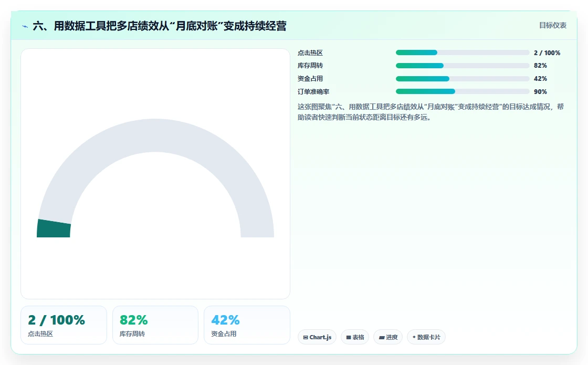
Task: Click the 数据卡片 tag icon
Action: pos(414,337)
